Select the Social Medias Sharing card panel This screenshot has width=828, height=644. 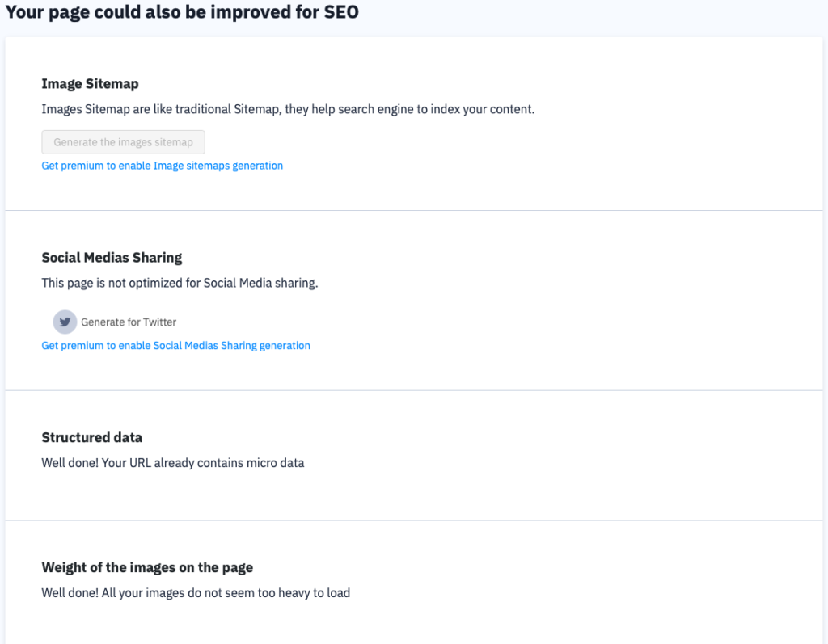[x=414, y=301]
